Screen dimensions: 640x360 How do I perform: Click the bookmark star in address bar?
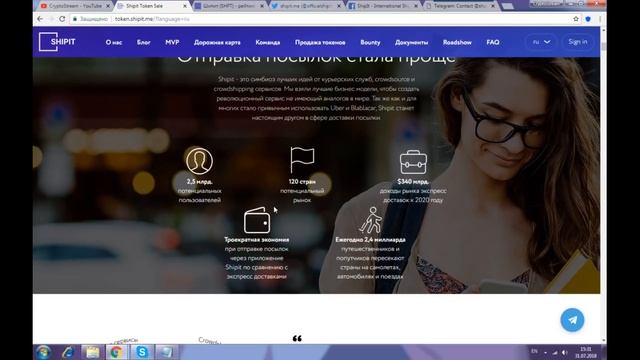pyautogui.click(x=576, y=19)
